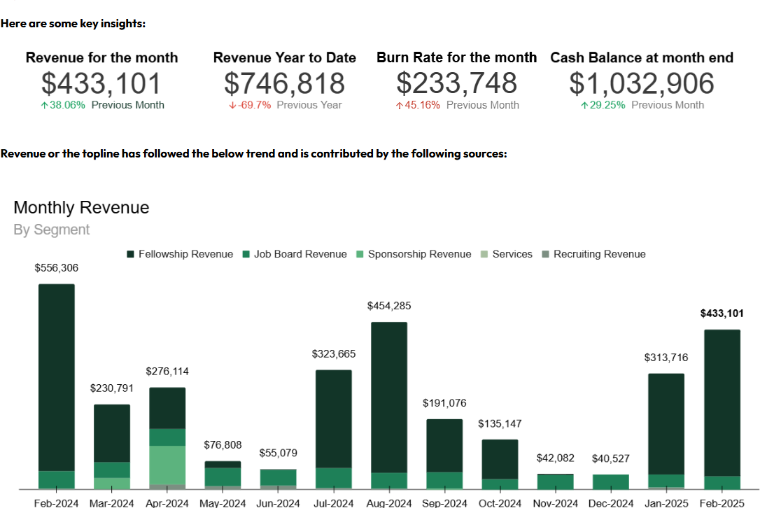Select the Job Board Revenue legend label
Image resolution: width=774 pixels, height=508 pixels.
coord(300,254)
